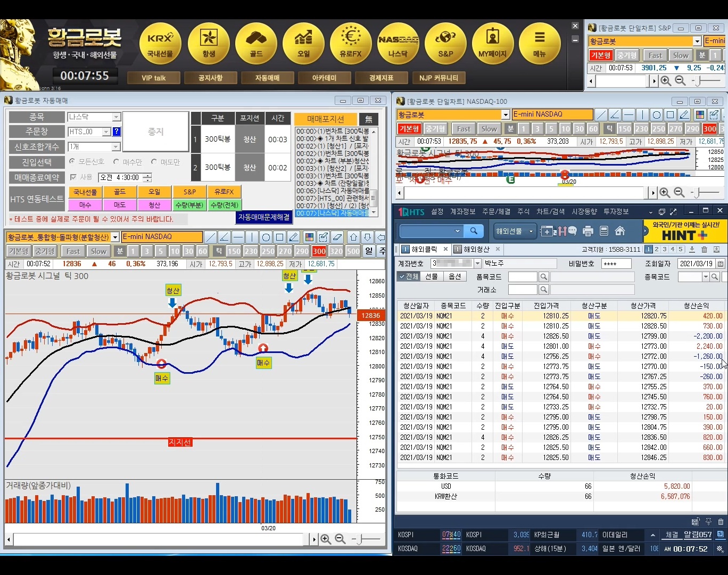The width and height of the screenshot is (728, 575).
Task: Open the KRX domestic futures icon
Action: coord(160,44)
